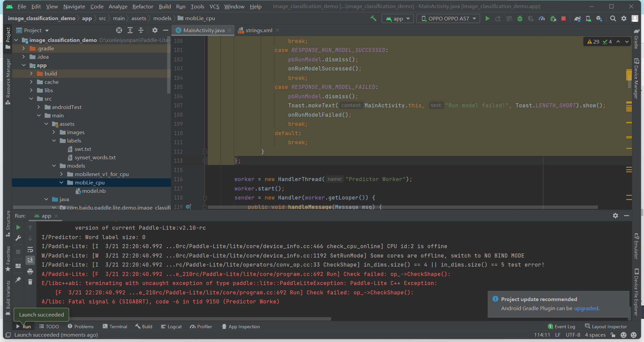
Task: Expand the mobilenet_v1_for_cpu folder
Action: (x=61, y=174)
